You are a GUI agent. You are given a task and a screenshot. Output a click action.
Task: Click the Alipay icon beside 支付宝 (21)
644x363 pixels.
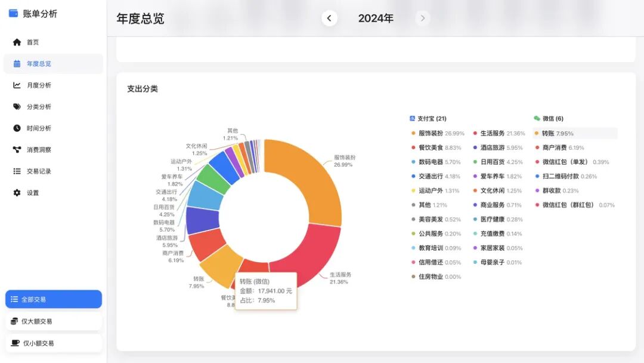413,118
